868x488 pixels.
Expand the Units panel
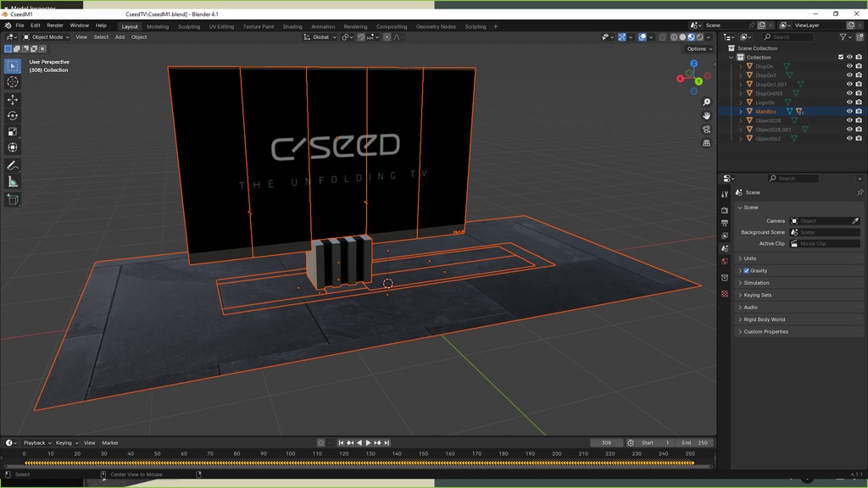coord(750,258)
